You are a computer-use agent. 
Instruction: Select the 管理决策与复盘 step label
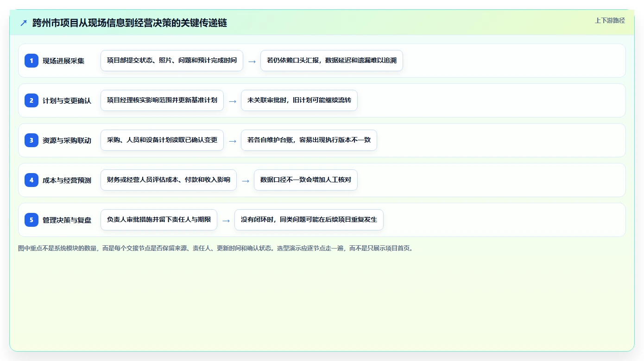pyautogui.click(x=67, y=220)
